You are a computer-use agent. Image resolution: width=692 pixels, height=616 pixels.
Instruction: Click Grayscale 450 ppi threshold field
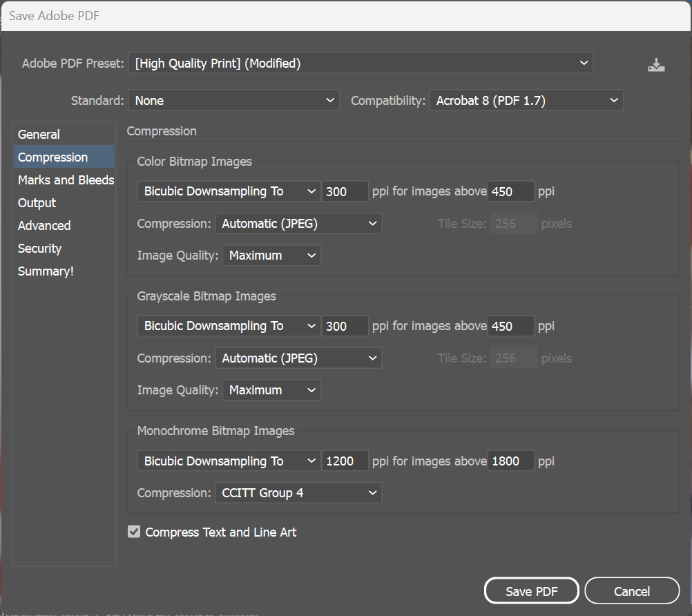pyautogui.click(x=510, y=326)
